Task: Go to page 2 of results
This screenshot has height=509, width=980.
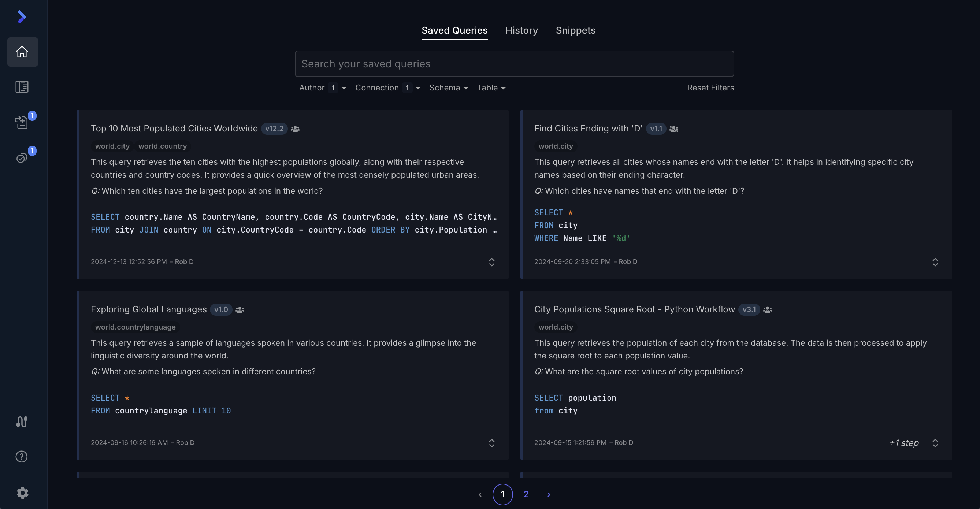Action: pyautogui.click(x=526, y=494)
